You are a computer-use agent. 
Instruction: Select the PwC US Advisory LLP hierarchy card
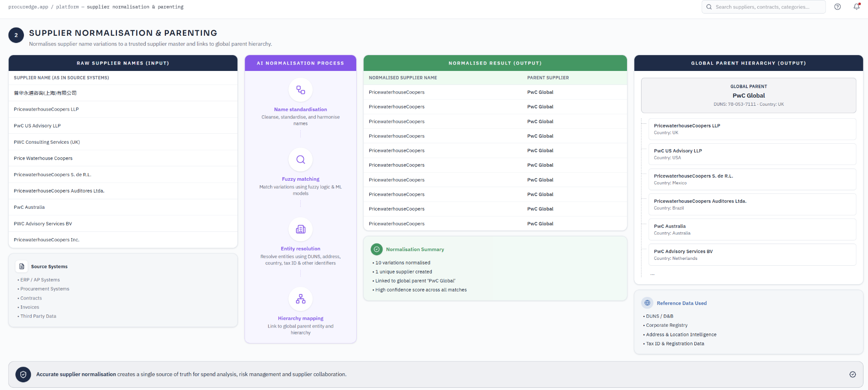752,154
